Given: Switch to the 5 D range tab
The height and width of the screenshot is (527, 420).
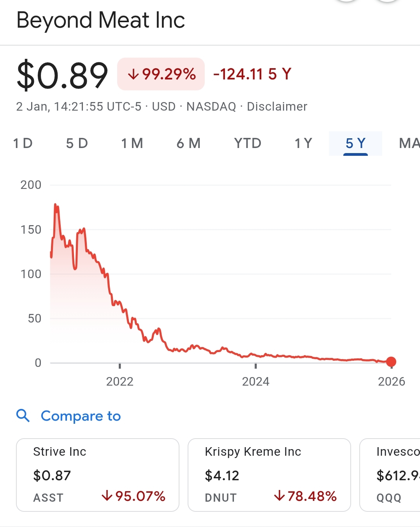Looking at the screenshot, I should click(77, 143).
